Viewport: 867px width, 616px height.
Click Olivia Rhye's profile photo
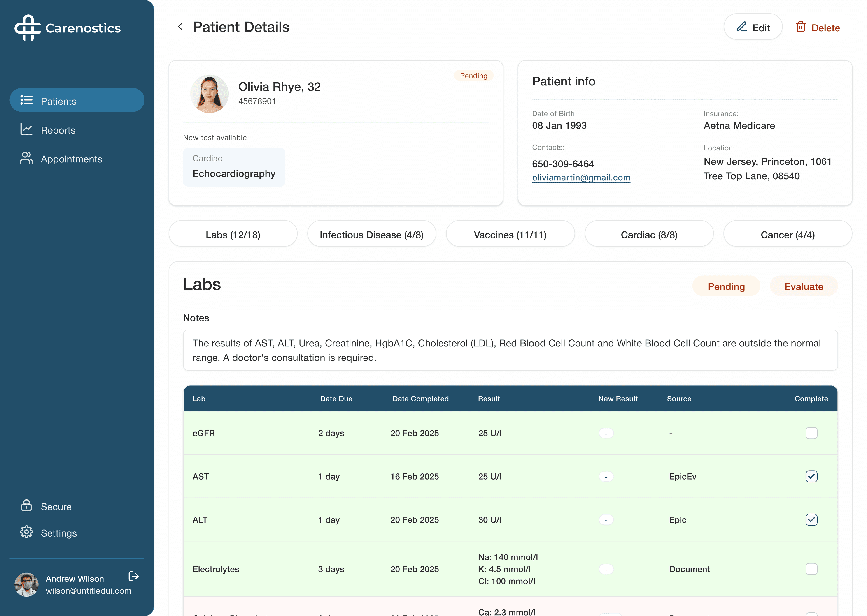209,94
